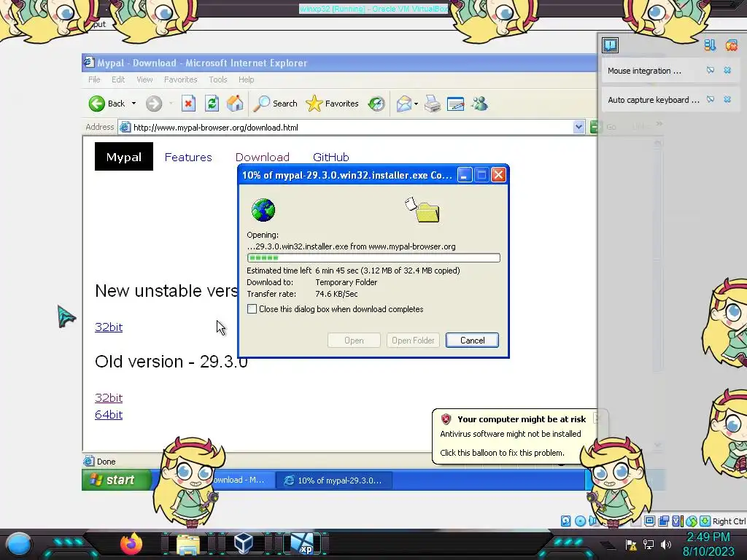
Task: Open Firefox from the host taskbar
Action: click(x=131, y=544)
